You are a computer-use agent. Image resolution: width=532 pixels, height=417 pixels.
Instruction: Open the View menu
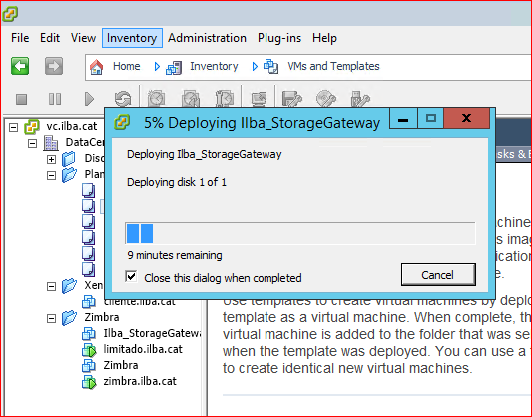point(83,38)
